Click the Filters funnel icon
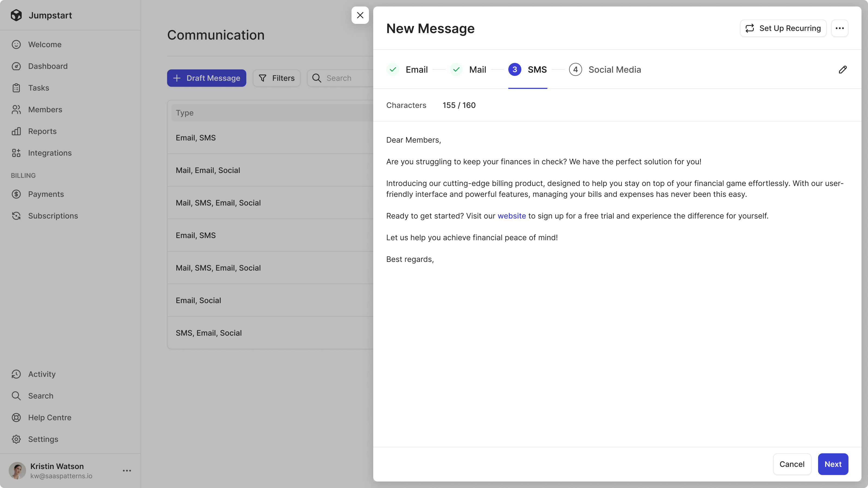Image resolution: width=868 pixels, height=488 pixels. 263,78
